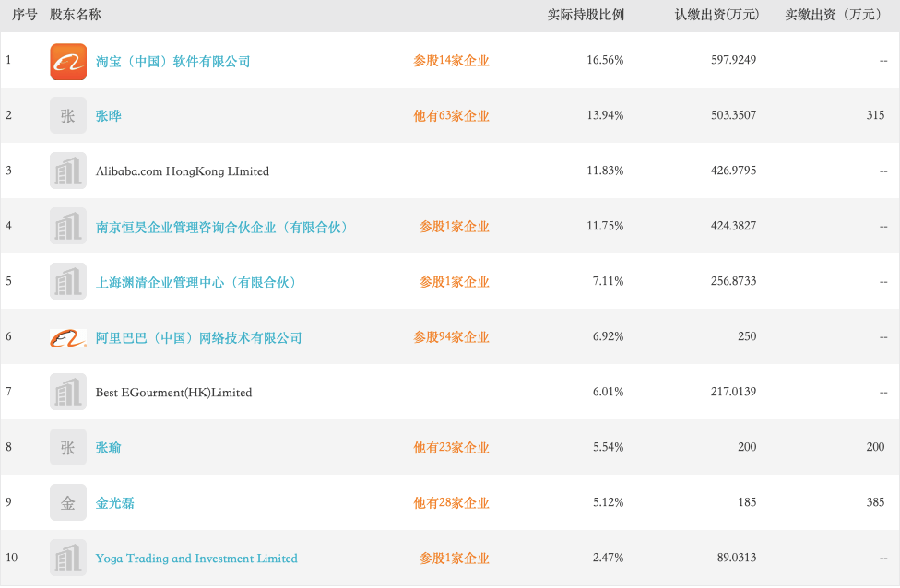Click the 张 avatar beside 张瑜
This screenshot has width=900, height=588.
pos(68,447)
